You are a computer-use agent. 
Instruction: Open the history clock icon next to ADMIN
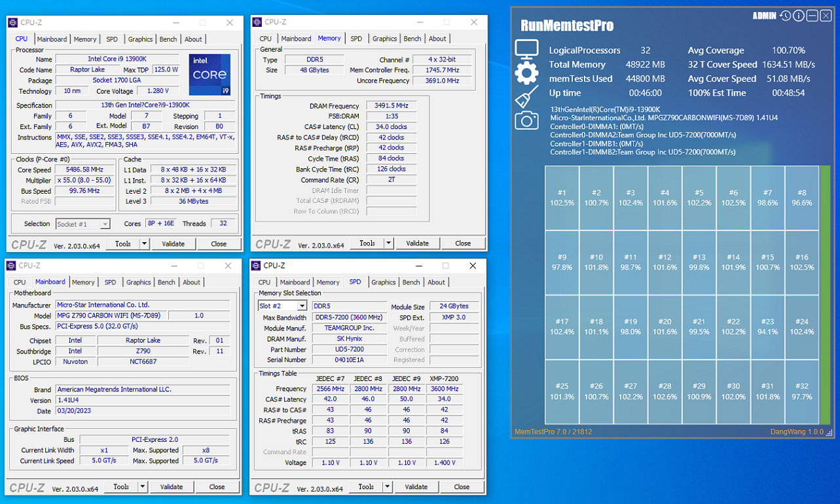(x=785, y=16)
